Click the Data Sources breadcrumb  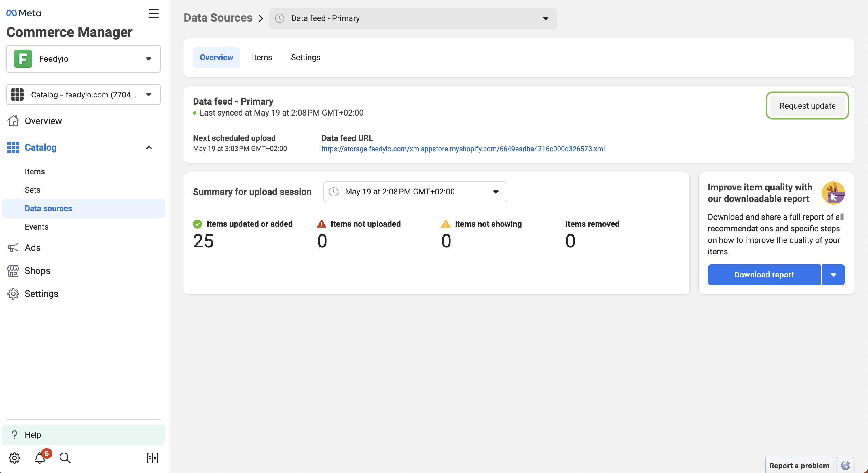(218, 18)
